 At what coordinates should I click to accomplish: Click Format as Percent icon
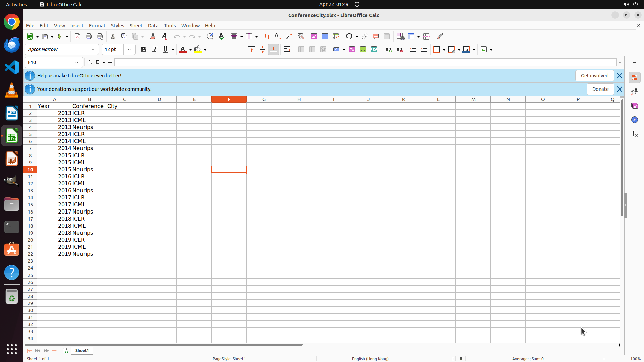352,50
